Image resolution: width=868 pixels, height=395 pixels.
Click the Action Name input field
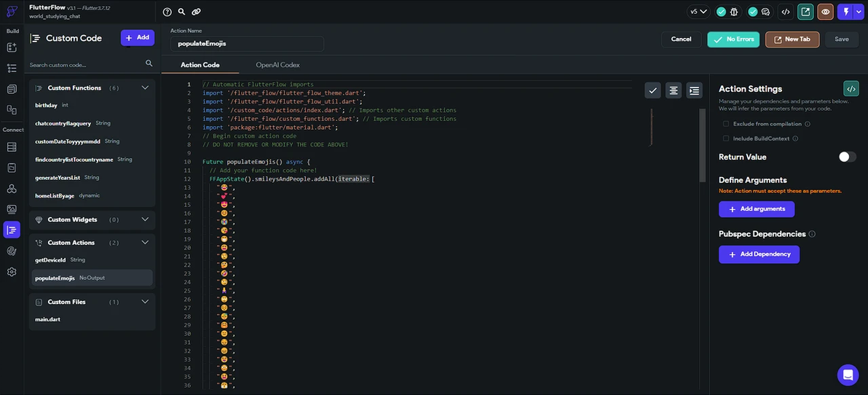tap(247, 43)
